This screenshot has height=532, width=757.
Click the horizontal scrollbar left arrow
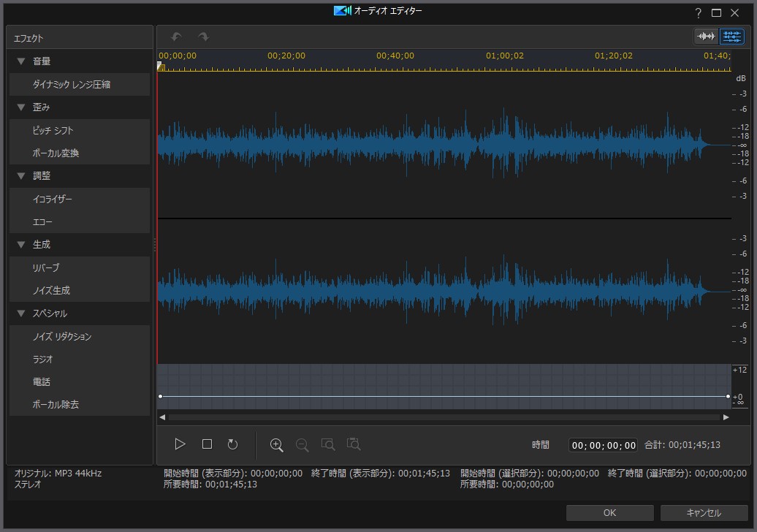click(x=163, y=417)
